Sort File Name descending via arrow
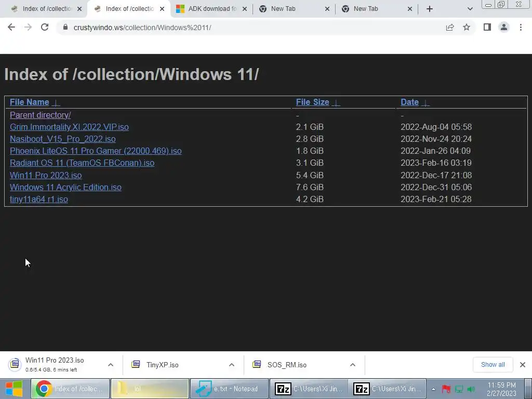Screen dimensions: 532x399 click(x=56, y=103)
